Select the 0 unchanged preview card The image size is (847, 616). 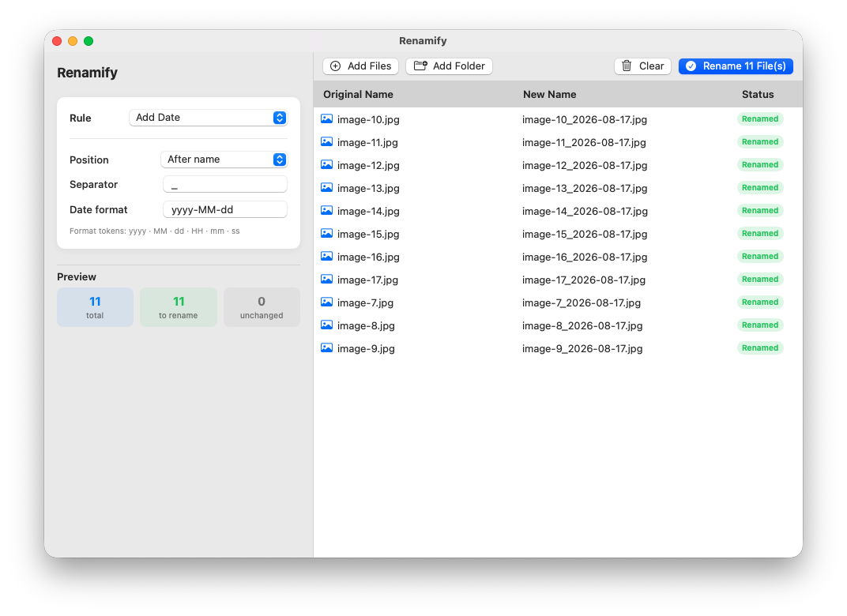(x=262, y=307)
